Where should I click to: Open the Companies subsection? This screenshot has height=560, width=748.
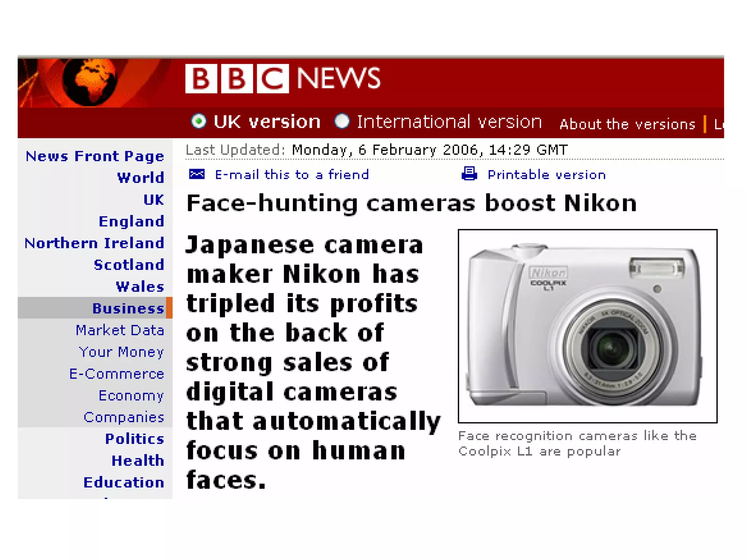tap(124, 417)
